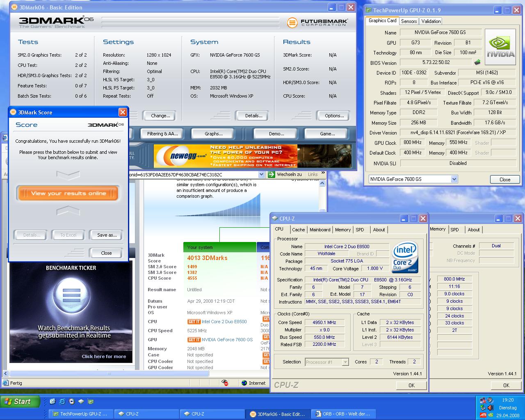
Task: Switch to first CPU-Z taskbar item
Action: click(x=146, y=414)
